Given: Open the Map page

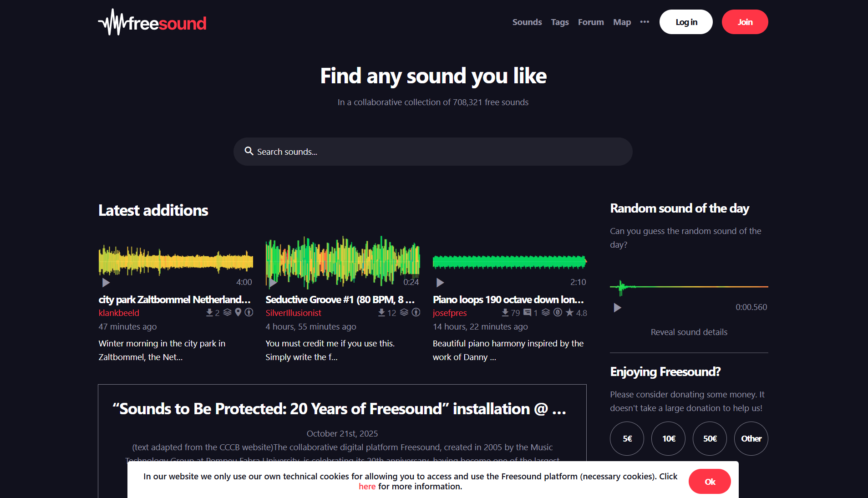Looking at the screenshot, I should coord(622,22).
